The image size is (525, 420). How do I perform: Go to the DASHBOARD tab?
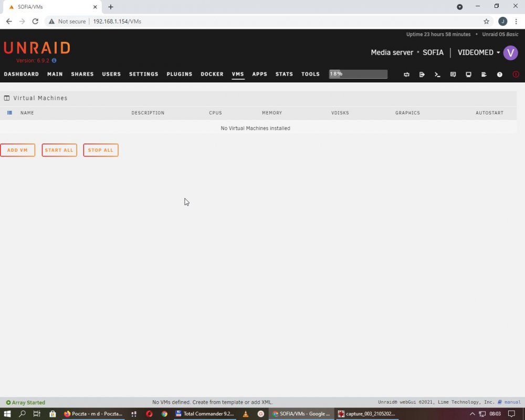coord(22,74)
